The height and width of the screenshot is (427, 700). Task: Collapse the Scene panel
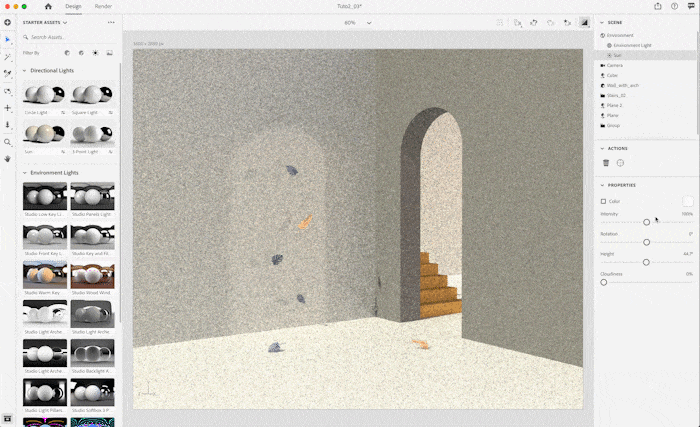click(x=601, y=21)
